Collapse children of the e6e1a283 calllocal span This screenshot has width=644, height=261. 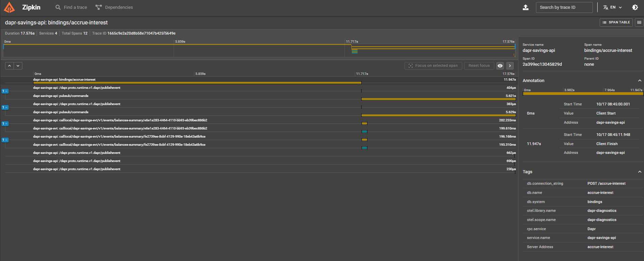pyautogui.click(x=5, y=124)
